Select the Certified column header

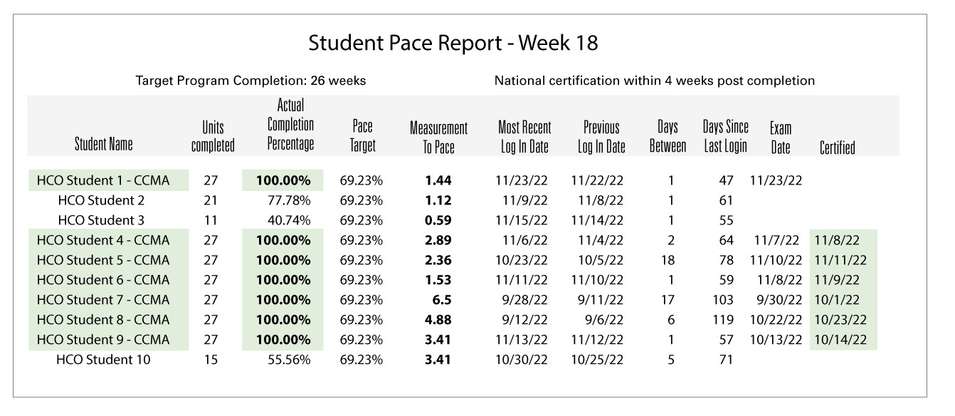[837, 147]
